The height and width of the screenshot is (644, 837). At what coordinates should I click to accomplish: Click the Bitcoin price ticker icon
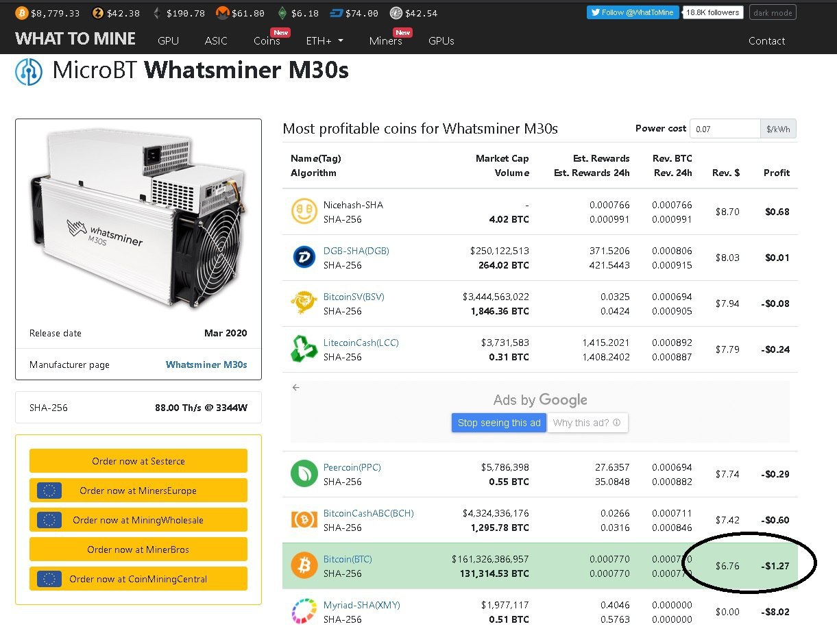pyautogui.click(x=22, y=13)
